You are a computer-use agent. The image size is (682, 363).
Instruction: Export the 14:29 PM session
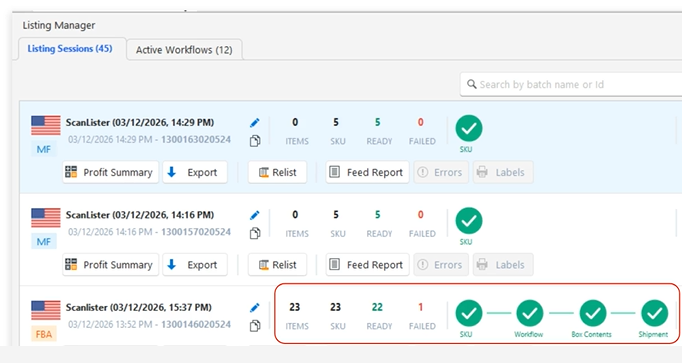(195, 172)
